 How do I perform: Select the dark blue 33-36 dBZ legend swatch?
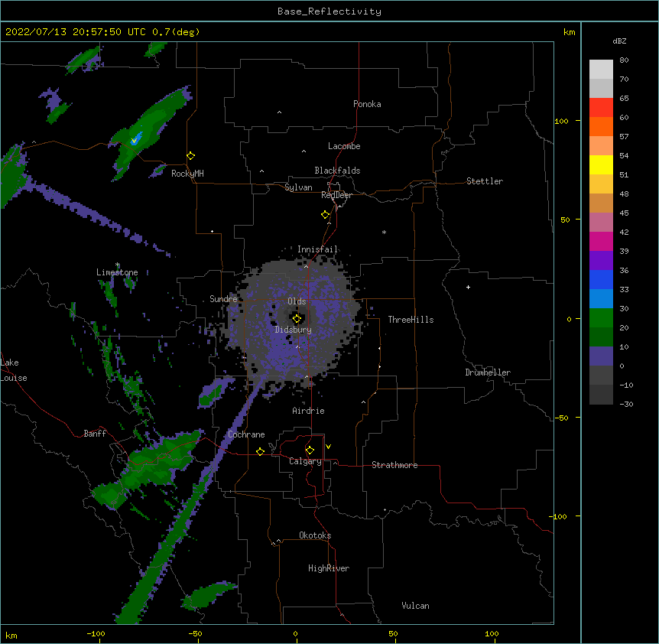click(x=601, y=279)
